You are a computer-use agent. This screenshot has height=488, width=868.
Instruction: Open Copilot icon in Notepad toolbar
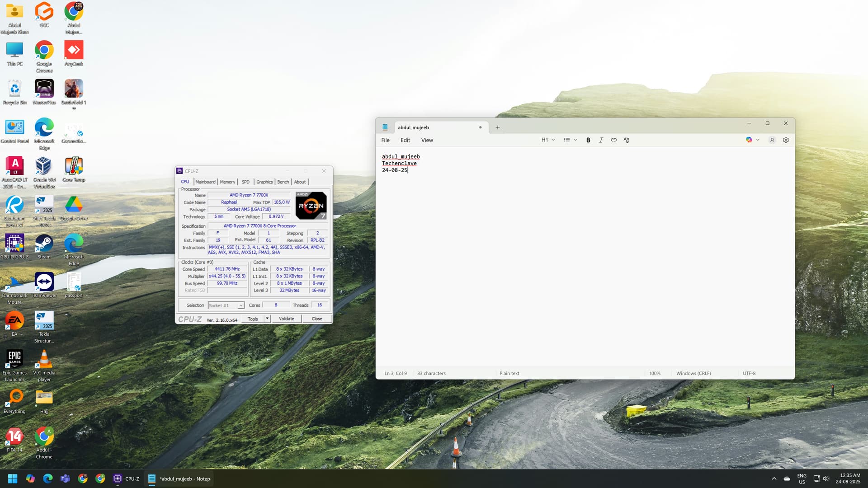pyautogui.click(x=749, y=140)
